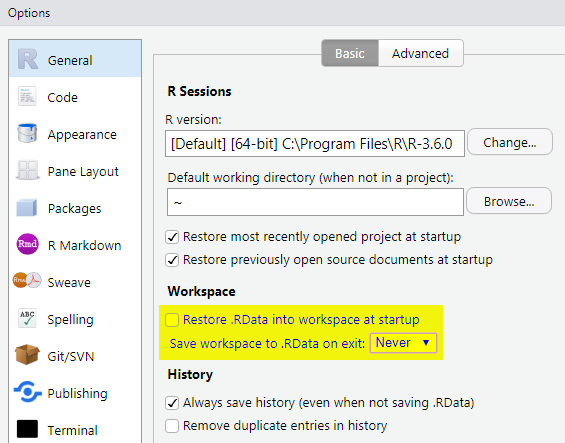The height and width of the screenshot is (443, 565).
Task: Open the Packages box icon
Action: pyautogui.click(x=27, y=208)
